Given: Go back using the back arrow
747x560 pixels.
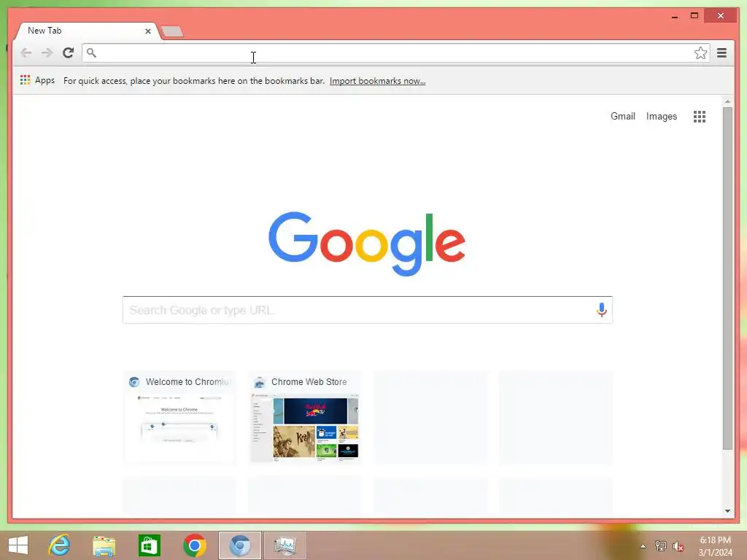Looking at the screenshot, I should pos(26,52).
